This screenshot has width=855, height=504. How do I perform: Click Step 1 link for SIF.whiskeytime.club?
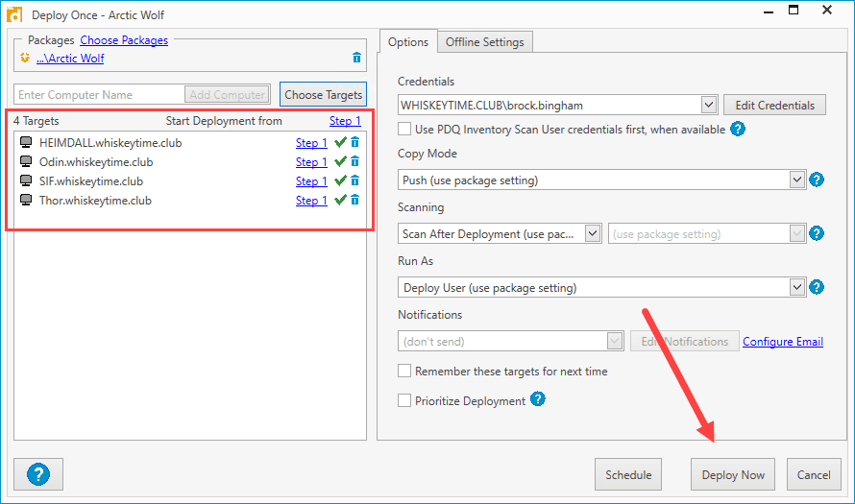click(x=311, y=180)
